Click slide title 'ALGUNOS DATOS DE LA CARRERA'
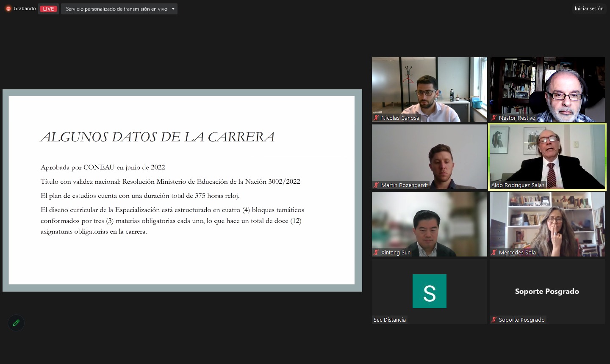This screenshot has width=610, height=364. 158,137
